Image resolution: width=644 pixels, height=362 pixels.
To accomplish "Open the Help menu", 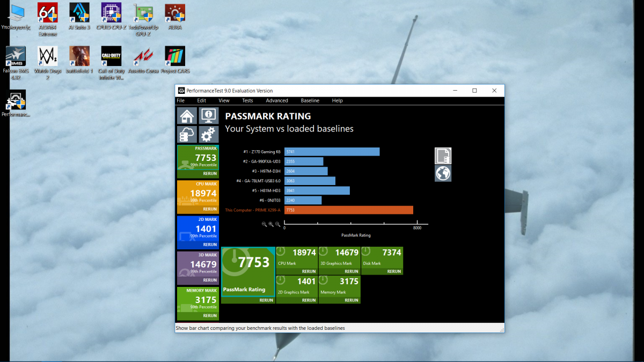I will 337,100.
